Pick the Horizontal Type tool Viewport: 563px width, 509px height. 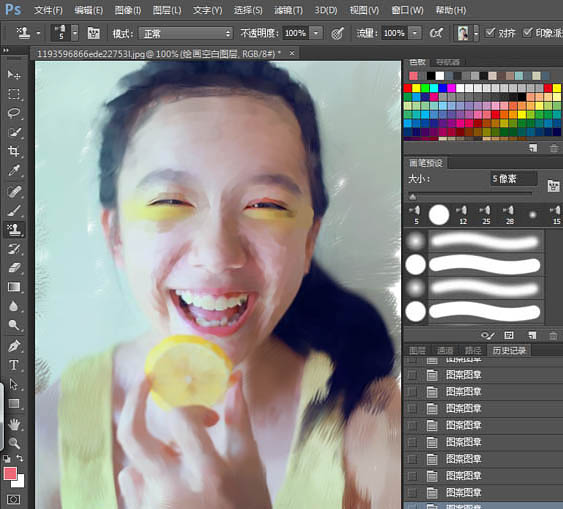(14, 365)
